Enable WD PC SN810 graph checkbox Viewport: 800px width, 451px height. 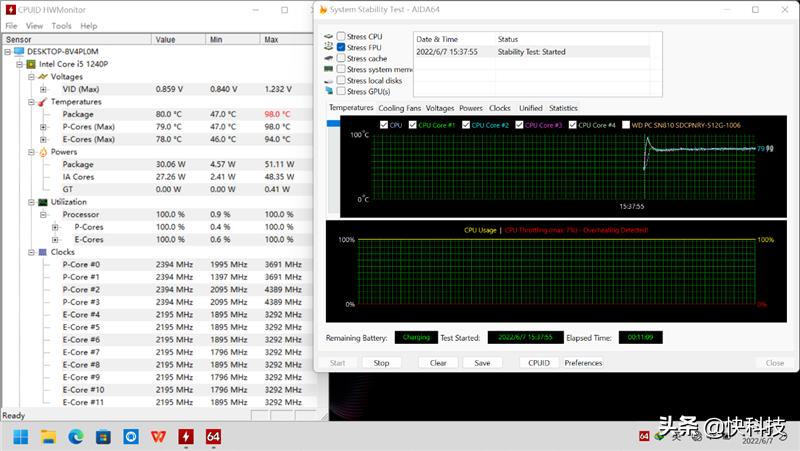626,125
